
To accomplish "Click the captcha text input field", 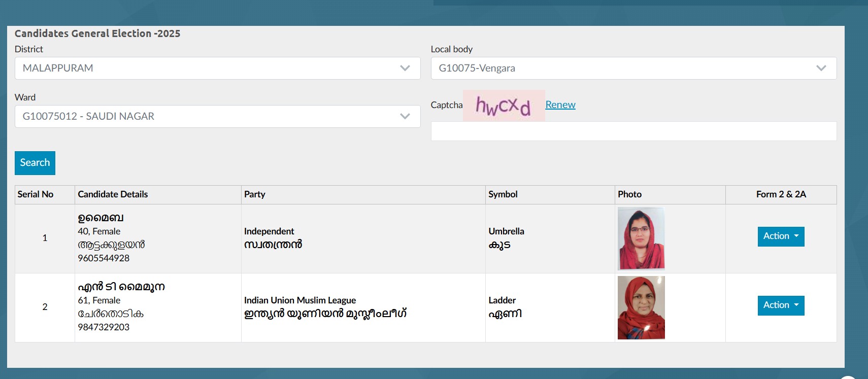I will (633, 131).
